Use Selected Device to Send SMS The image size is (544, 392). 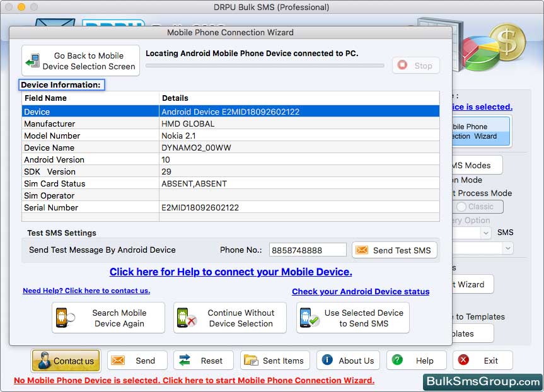click(353, 318)
